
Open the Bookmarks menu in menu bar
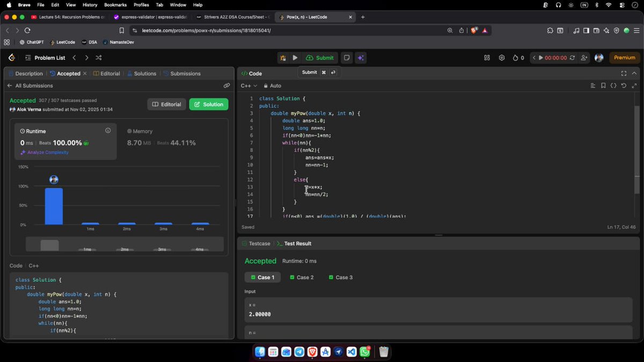[115, 5]
